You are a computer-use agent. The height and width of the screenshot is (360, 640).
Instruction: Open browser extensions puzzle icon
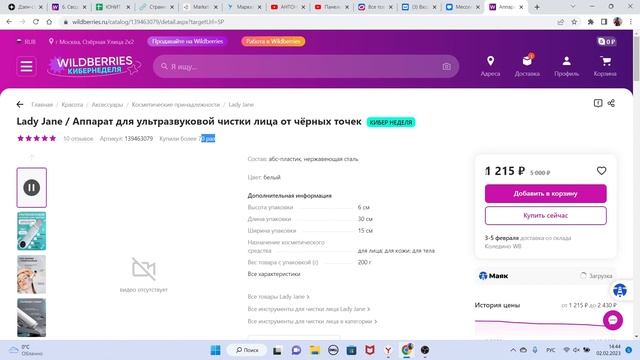(590, 22)
